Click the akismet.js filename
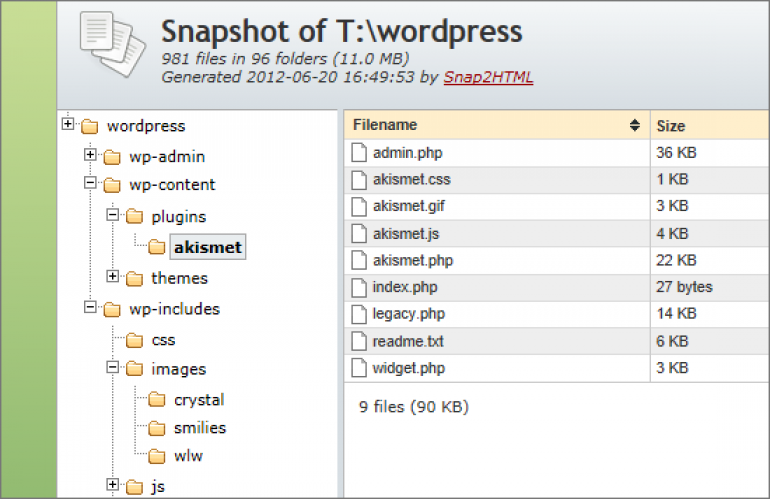 click(406, 234)
